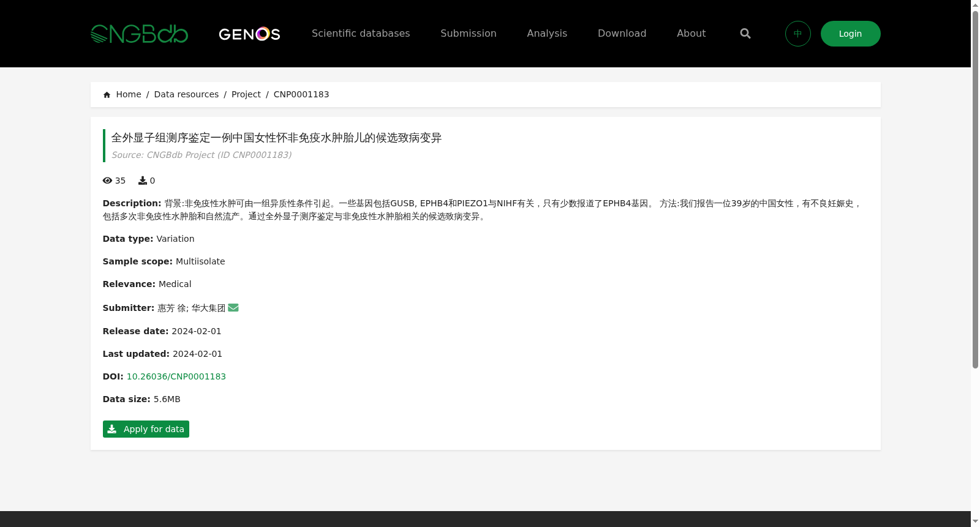The height and width of the screenshot is (527, 980).
Task: Open the Submission menu
Action: [469, 34]
